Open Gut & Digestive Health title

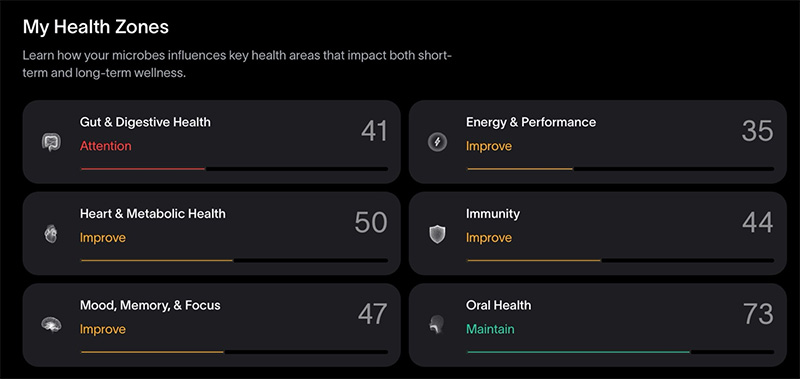145,122
